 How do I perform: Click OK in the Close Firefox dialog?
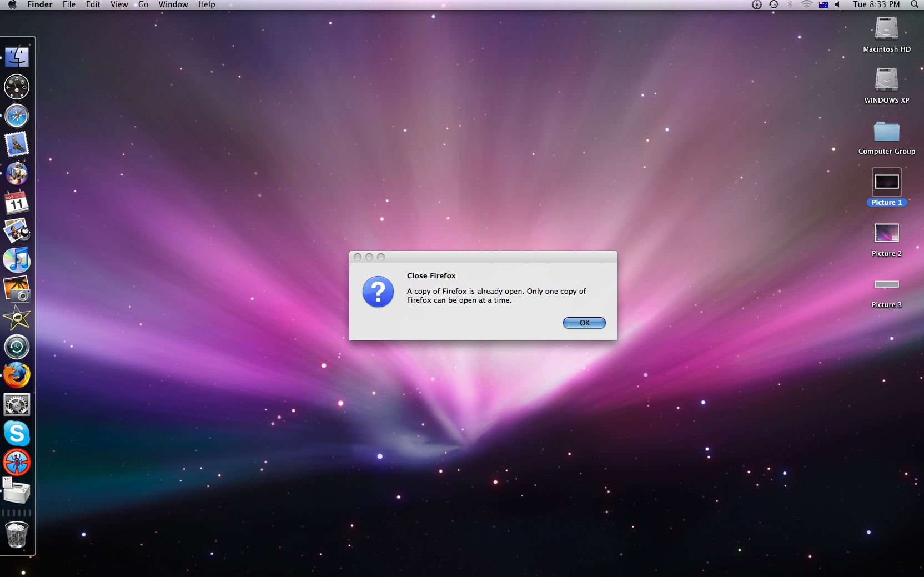584,323
